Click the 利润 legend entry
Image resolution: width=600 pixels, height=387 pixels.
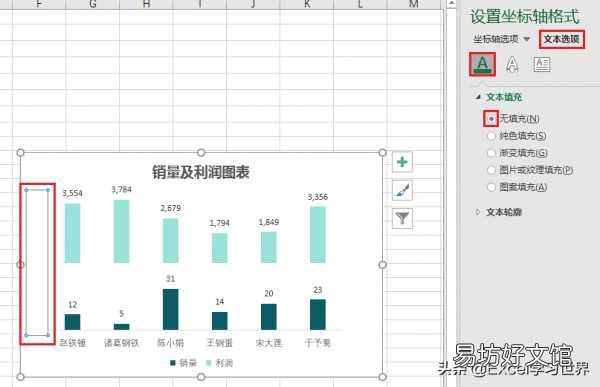(219, 363)
